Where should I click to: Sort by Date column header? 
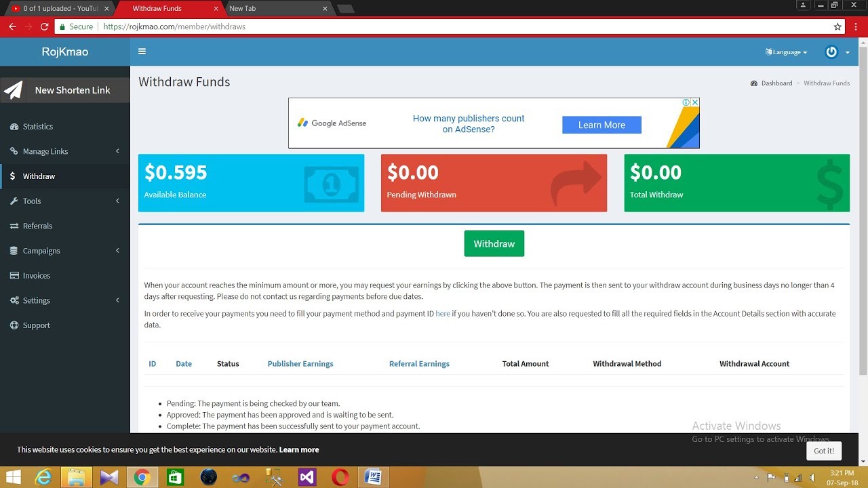point(184,364)
